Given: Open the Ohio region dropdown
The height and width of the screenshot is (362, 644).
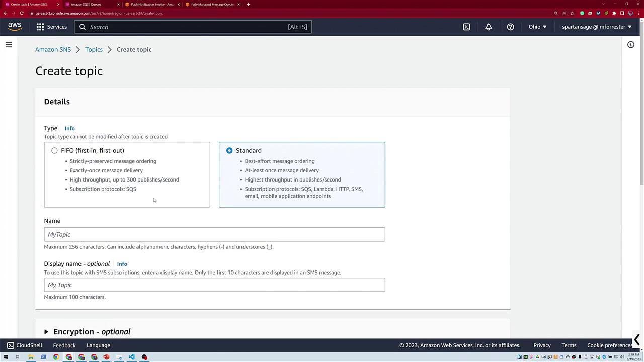Looking at the screenshot, I should 537,27.
